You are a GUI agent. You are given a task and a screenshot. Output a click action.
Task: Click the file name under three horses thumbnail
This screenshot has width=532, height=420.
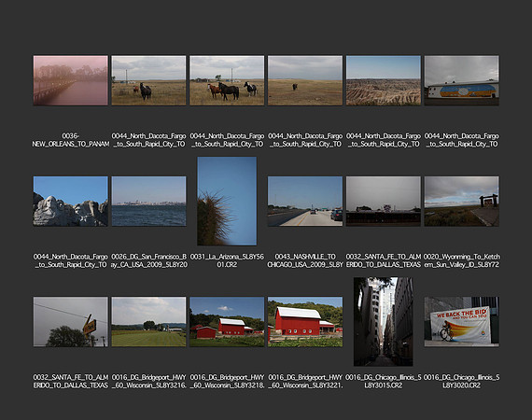point(227,140)
